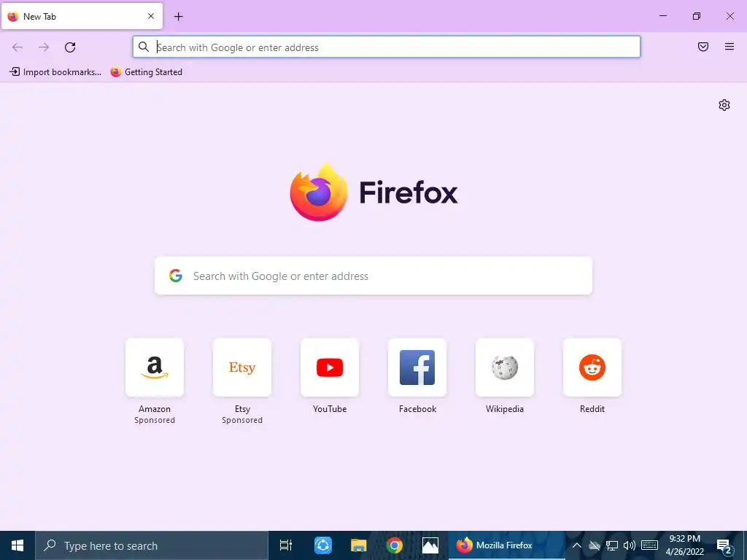The image size is (747, 560).
Task: Click the YouTube label text
Action: 330,409
